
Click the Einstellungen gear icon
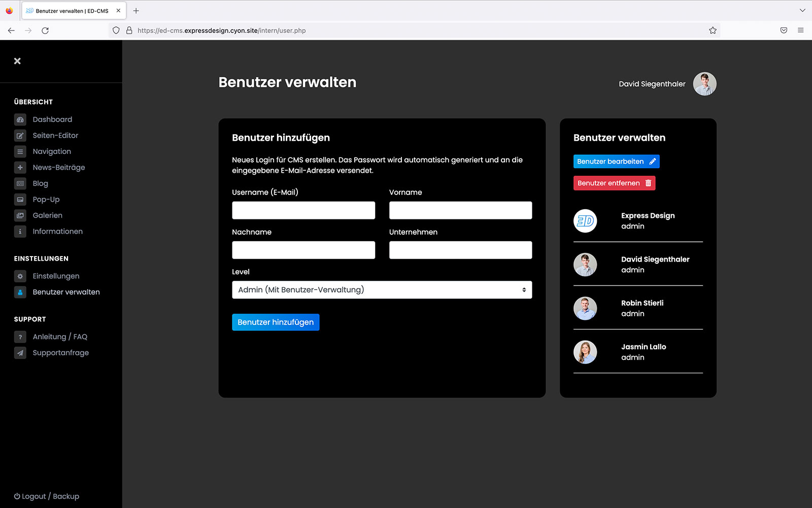point(20,276)
